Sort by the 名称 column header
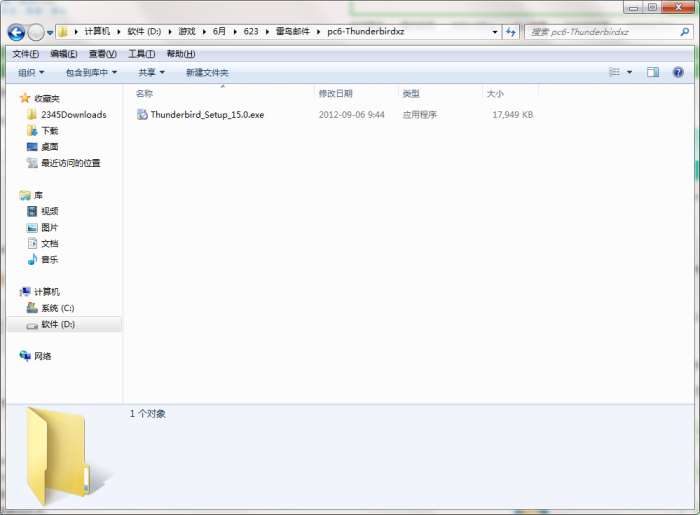 pyautogui.click(x=144, y=93)
